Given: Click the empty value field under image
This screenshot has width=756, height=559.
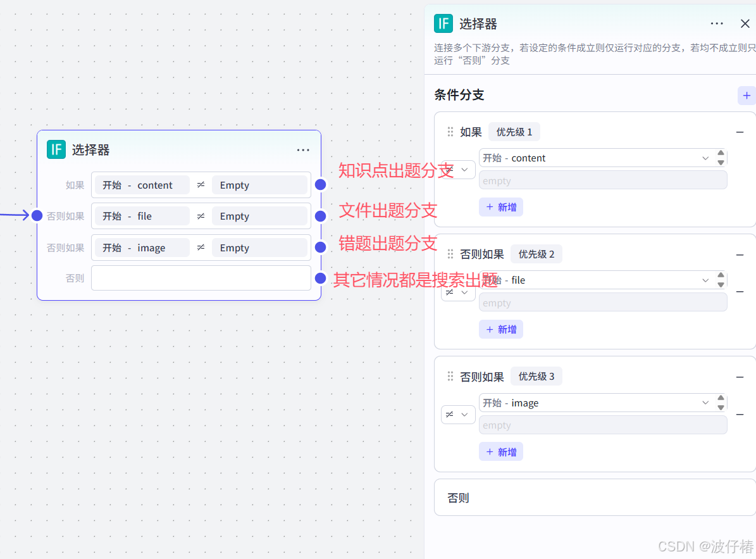Looking at the screenshot, I should [603, 425].
